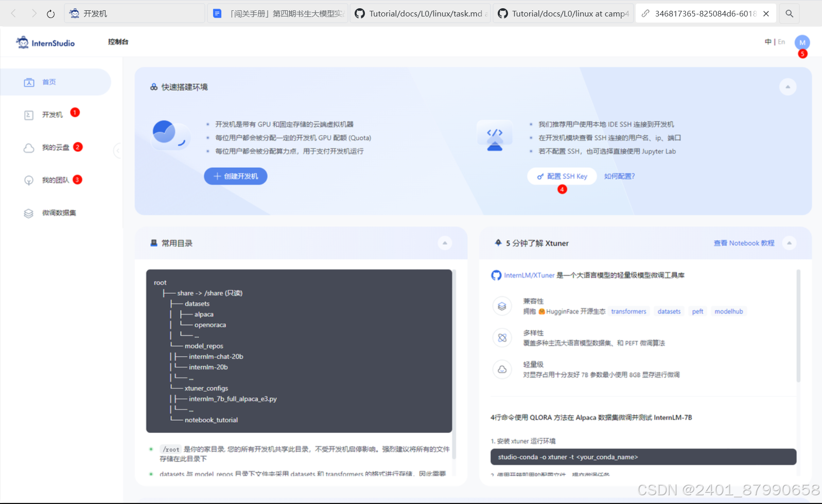822x504 pixels.
Task: Open 我的云盘 in the sidebar
Action: tap(56, 148)
